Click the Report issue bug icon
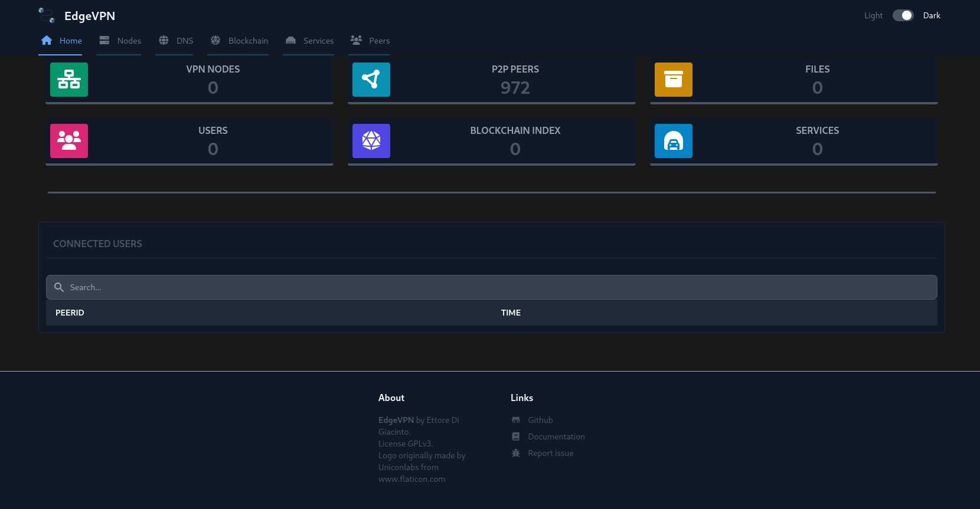 coord(516,453)
